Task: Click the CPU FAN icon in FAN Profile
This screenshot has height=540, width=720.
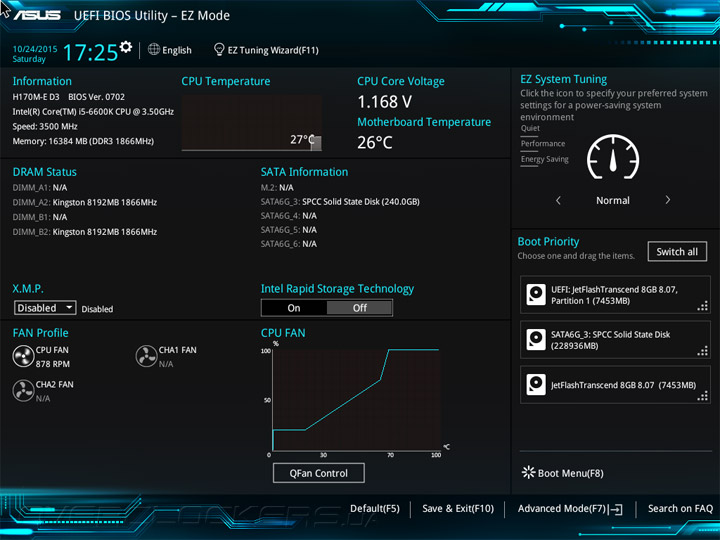Action: (23, 356)
